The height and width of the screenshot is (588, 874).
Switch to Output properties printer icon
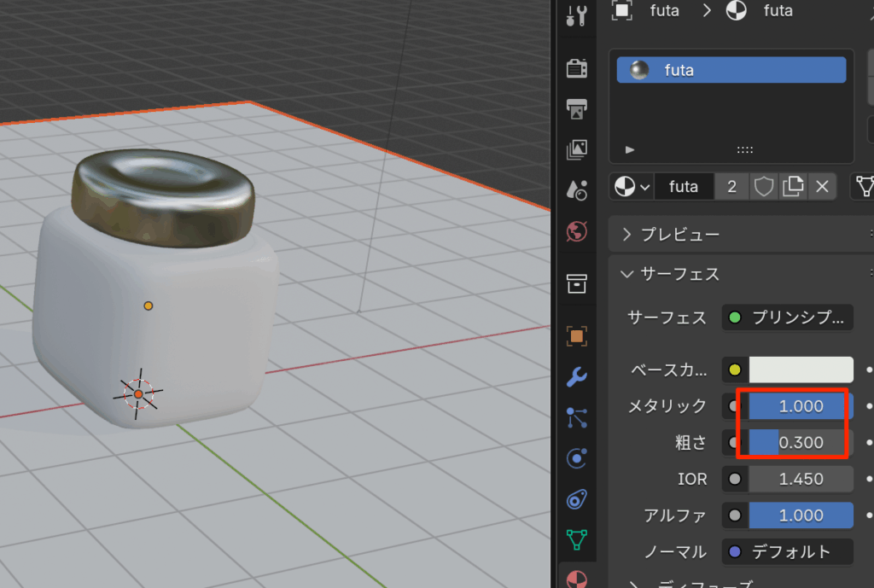point(577,108)
